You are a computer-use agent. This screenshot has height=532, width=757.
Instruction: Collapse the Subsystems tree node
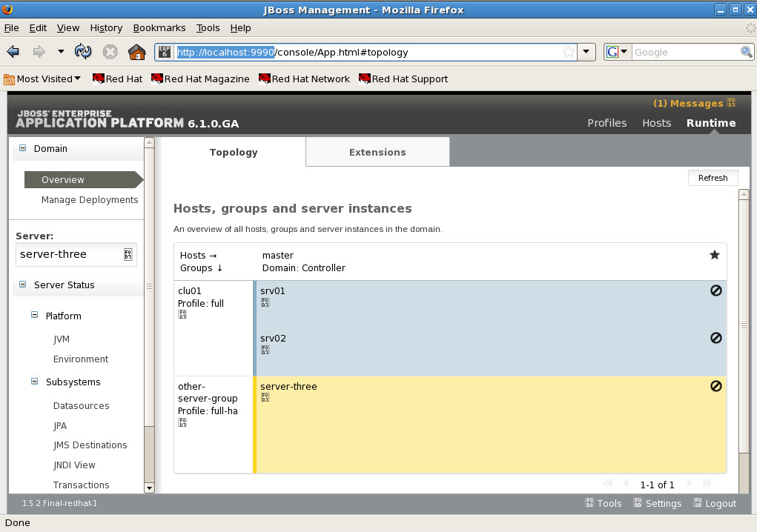[x=34, y=381]
